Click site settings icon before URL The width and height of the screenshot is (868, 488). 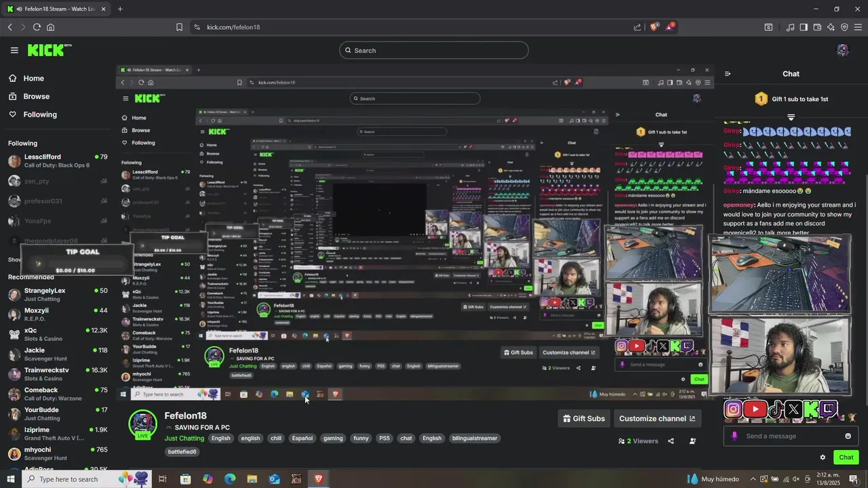point(197,27)
